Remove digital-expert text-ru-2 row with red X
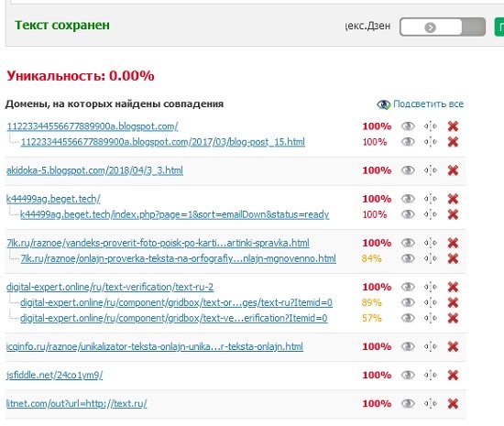This screenshot has width=504, height=426. 453,287
